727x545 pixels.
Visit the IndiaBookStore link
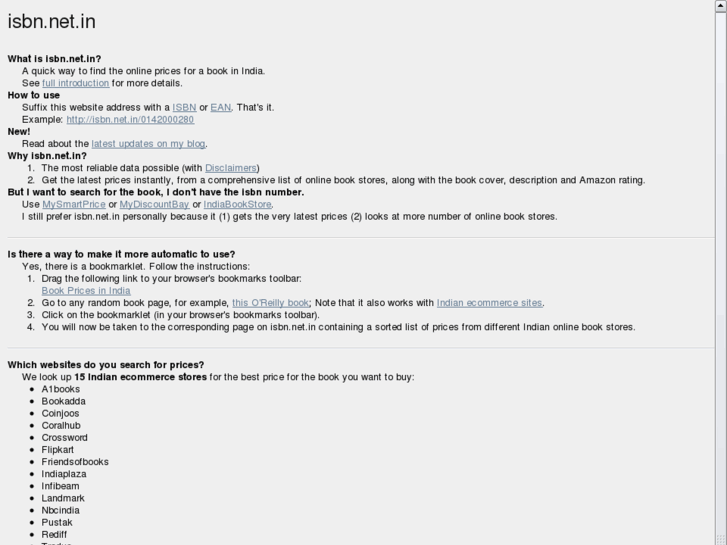click(x=237, y=204)
